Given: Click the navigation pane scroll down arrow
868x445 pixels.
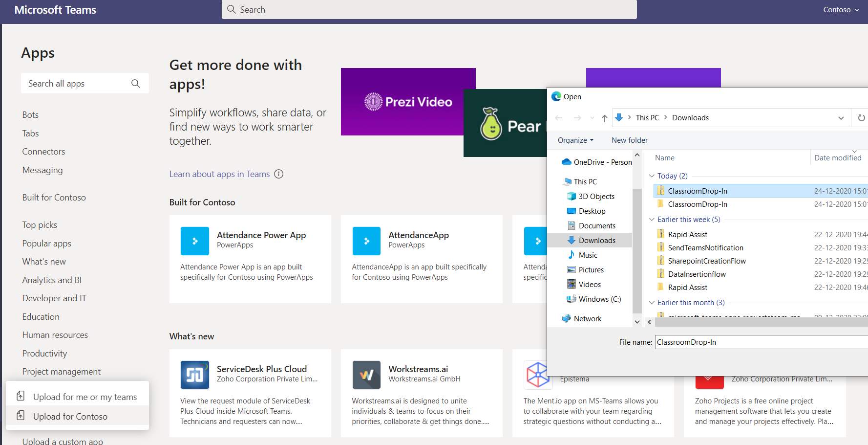Looking at the screenshot, I should tap(637, 322).
